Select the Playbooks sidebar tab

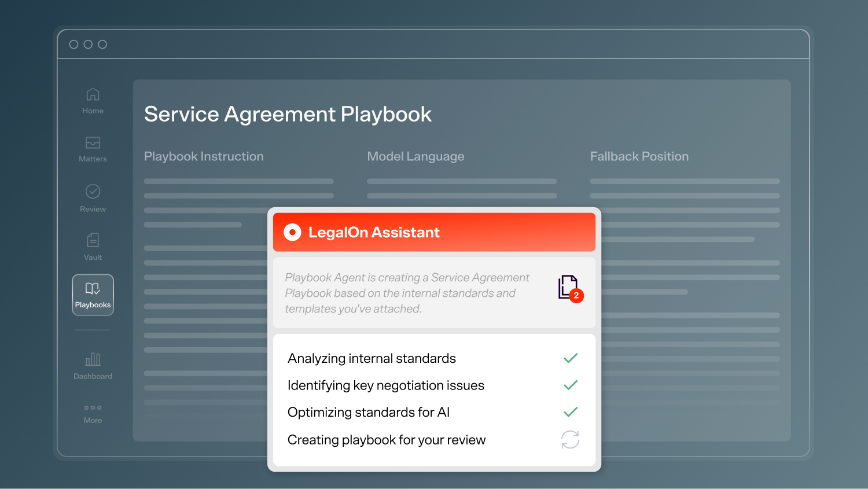93,295
